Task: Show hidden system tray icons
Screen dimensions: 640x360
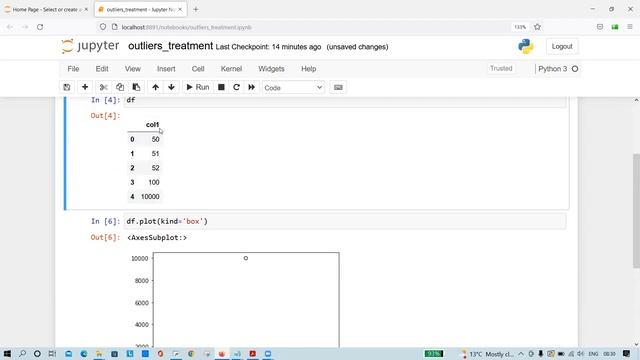Action: [521, 354]
